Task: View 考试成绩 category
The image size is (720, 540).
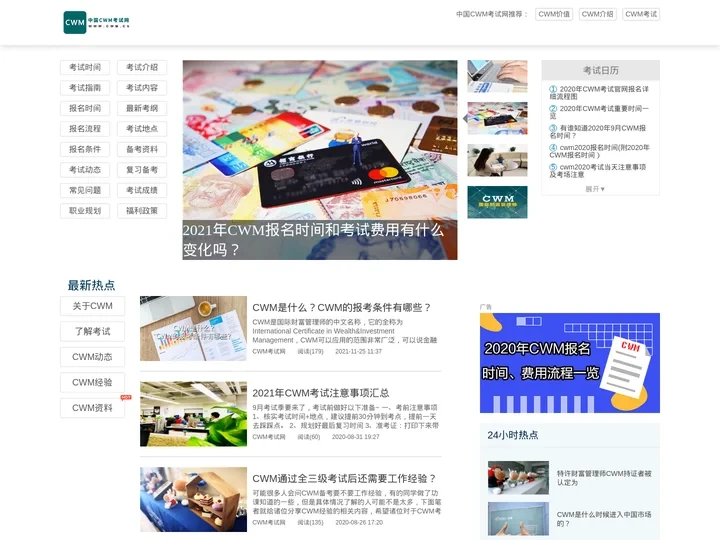Action: click(x=142, y=190)
